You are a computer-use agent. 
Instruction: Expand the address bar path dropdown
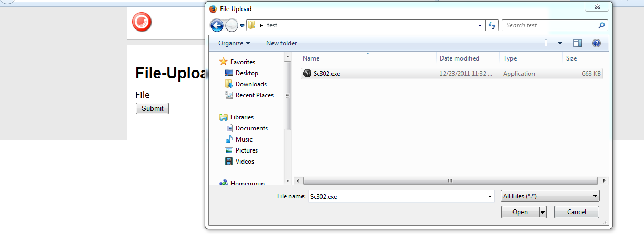[x=480, y=25]
